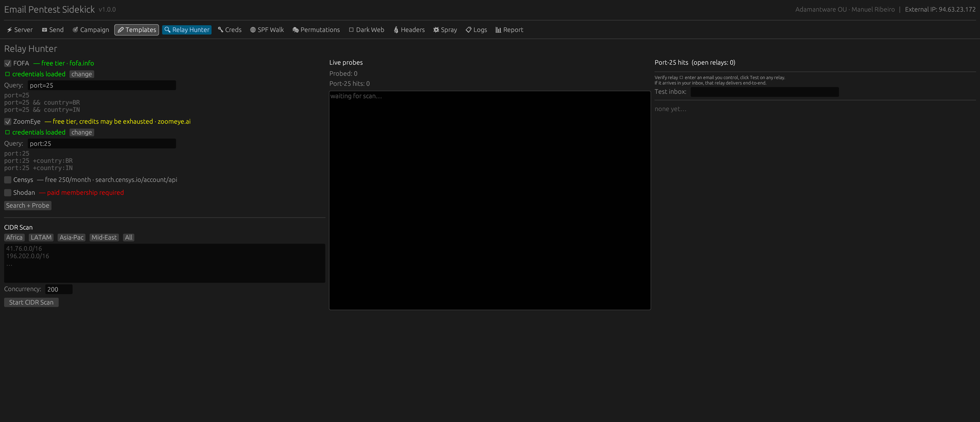
Task: Go to the SPF Walk tab
Action: point(267,30)
